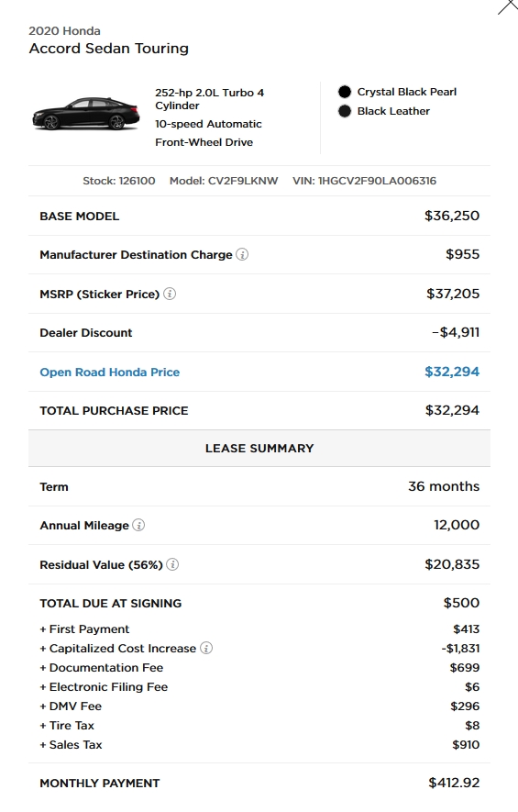518x812 pixels.
Task: Click the blue $32,294 price value
Action: (452, 372)
